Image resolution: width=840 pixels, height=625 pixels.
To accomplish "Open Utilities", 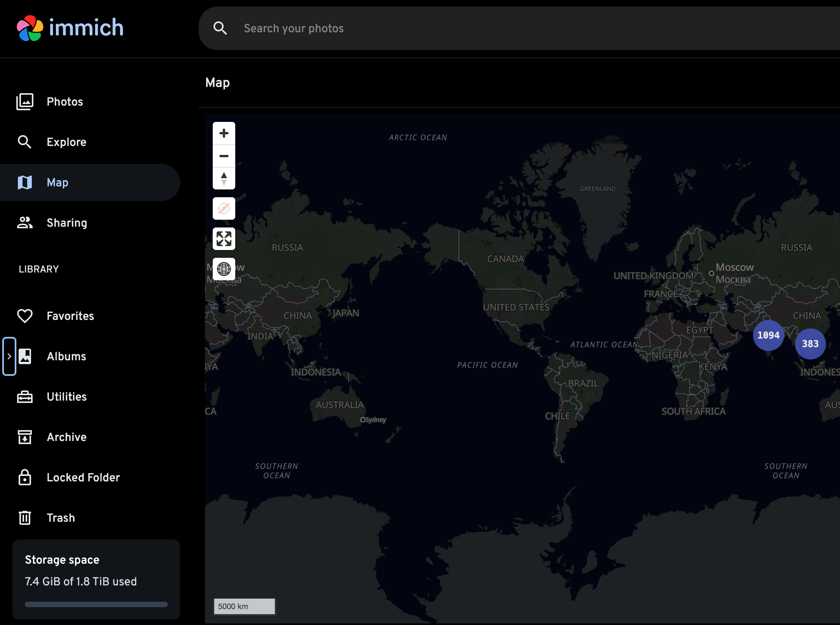I will 90,397.
